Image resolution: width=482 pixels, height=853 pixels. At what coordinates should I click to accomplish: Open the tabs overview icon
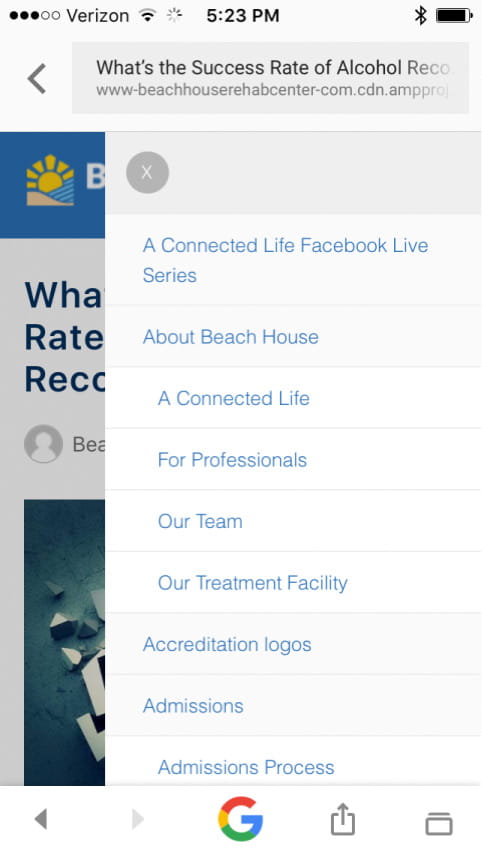click(x=438, y=823)
